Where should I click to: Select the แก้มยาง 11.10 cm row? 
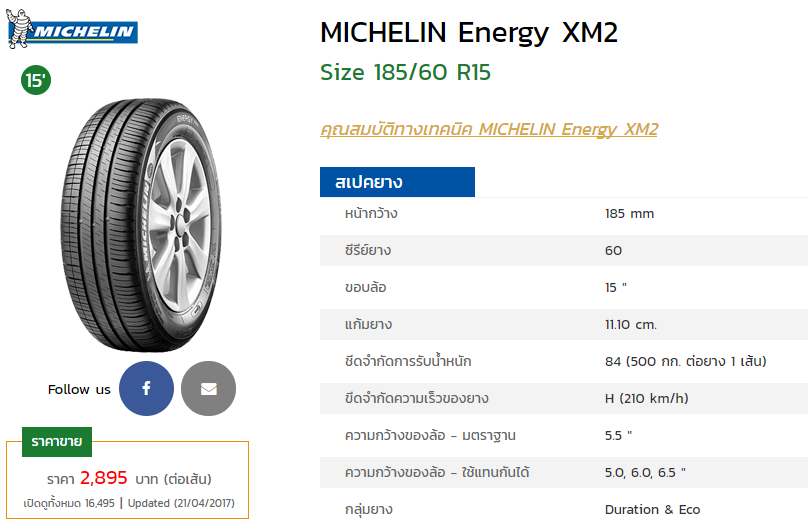coord(564,325)
